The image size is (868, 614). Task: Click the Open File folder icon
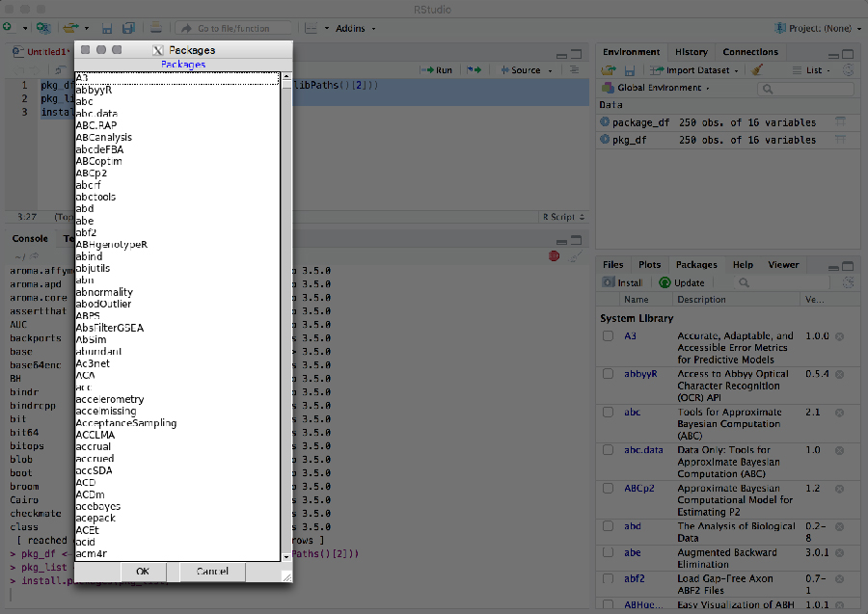click(x=70, y=28)
